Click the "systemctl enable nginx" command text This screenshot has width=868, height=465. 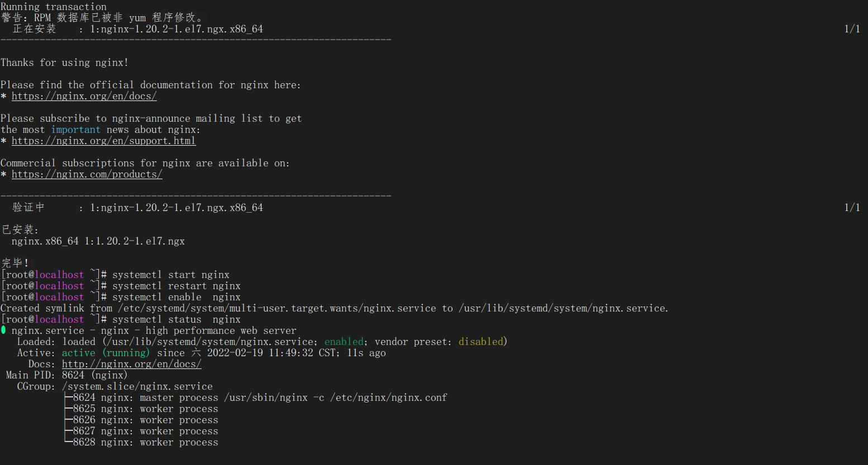click(x=176, y=297)
